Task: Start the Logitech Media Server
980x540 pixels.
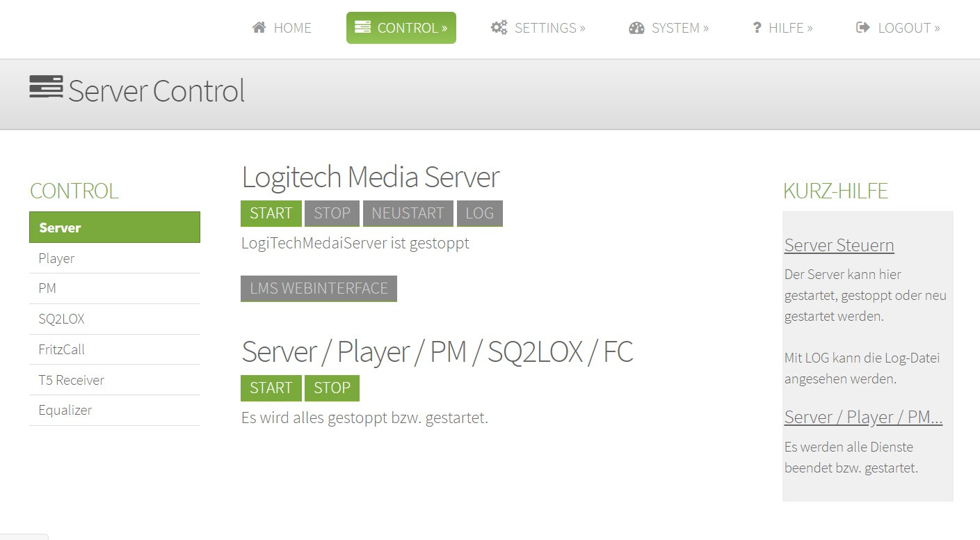Action: coord(271,214)
